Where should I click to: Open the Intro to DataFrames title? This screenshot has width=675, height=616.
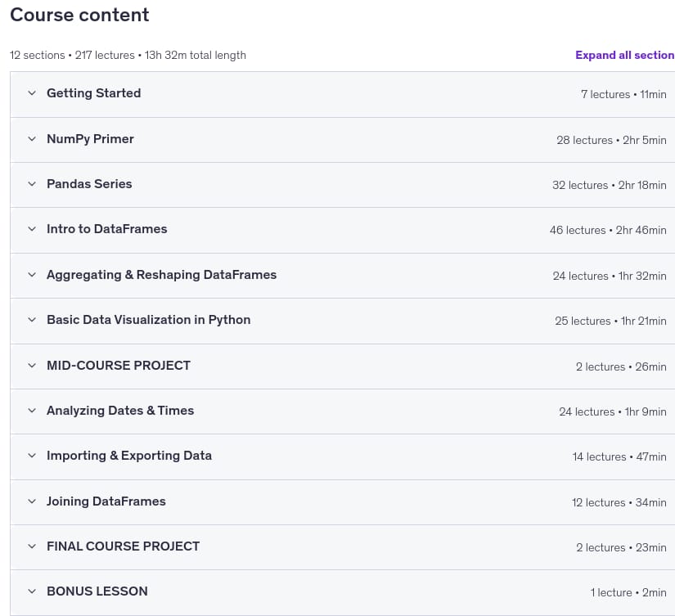tap(106, 229)
